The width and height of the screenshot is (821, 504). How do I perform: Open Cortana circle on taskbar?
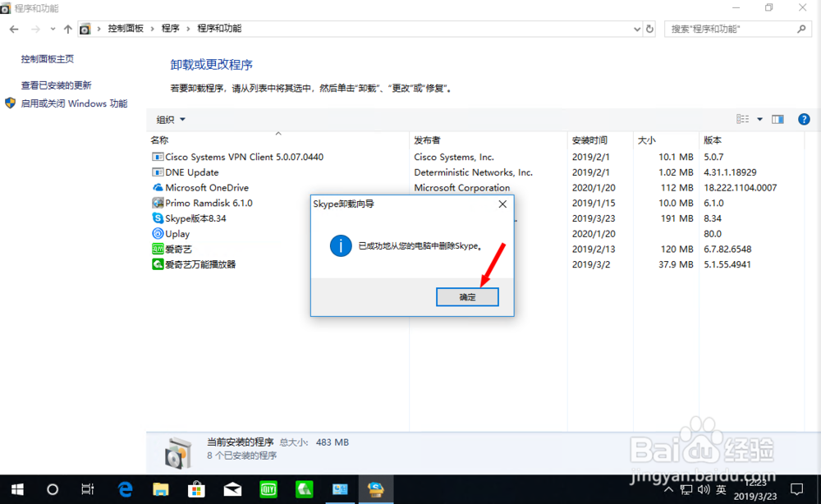(53, 489)
